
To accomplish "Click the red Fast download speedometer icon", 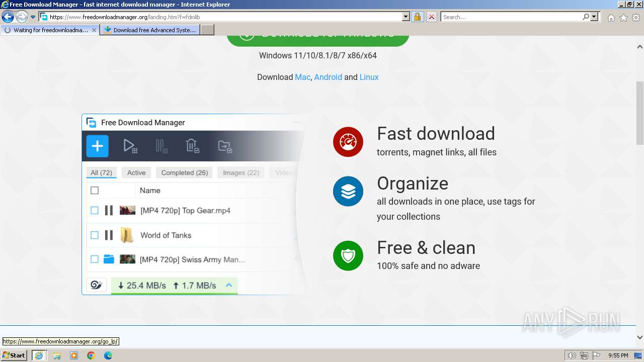I will (348, 142).
